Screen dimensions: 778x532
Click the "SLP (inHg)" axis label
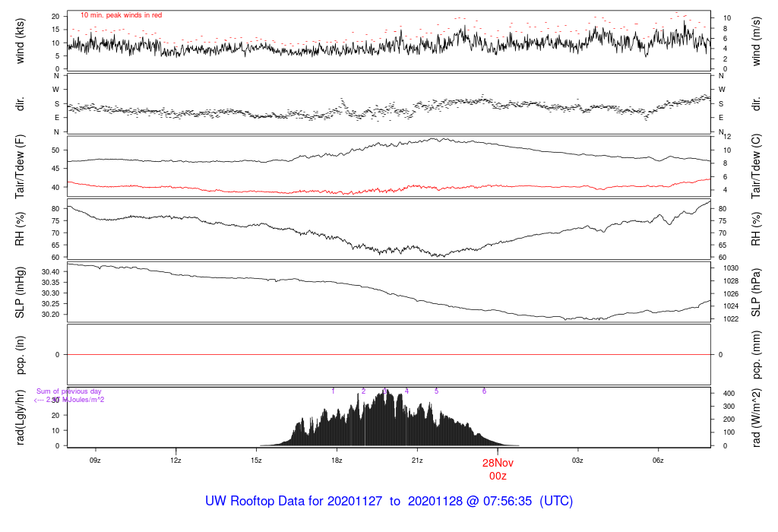point(20,293)
